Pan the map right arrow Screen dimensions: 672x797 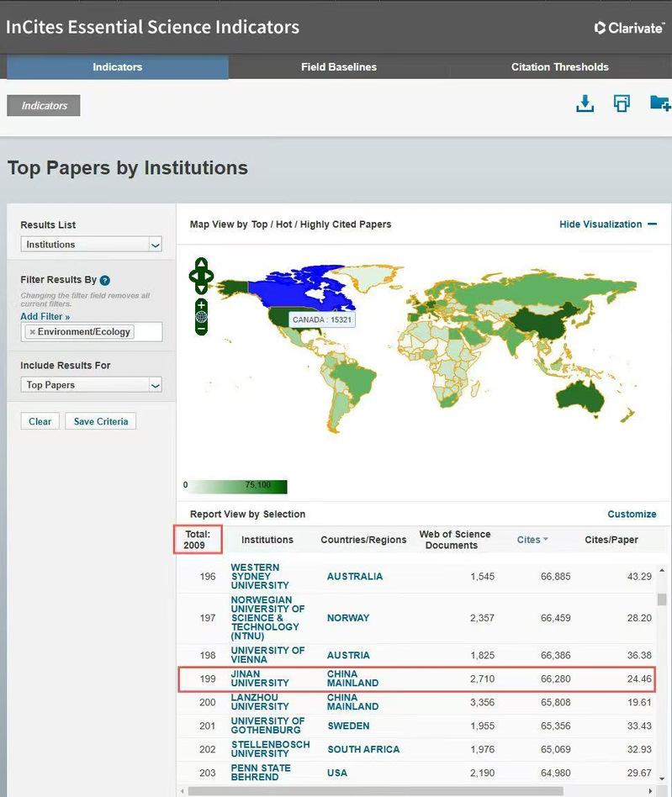tap(209, 276)
